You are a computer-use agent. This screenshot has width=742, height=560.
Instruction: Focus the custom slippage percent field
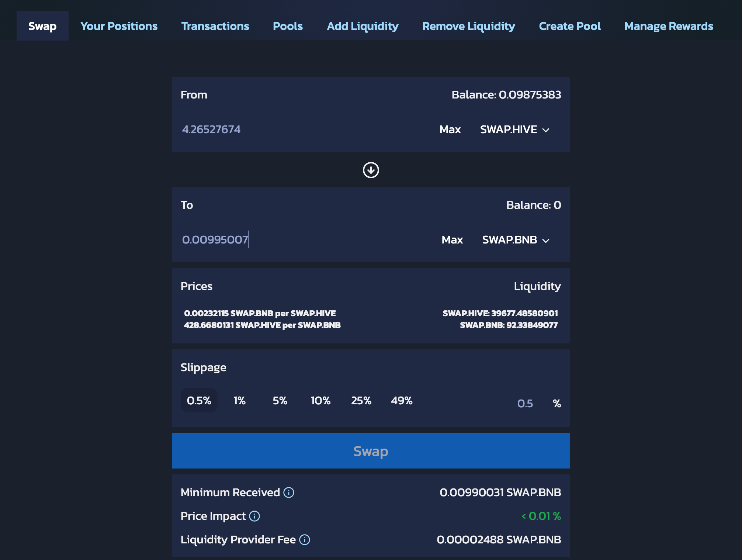[525, 403]
